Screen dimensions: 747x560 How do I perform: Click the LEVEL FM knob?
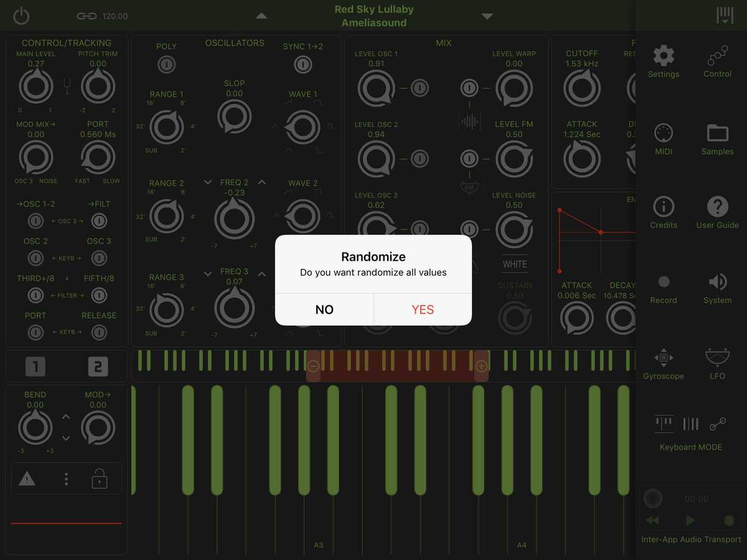(x=514, y=159)
